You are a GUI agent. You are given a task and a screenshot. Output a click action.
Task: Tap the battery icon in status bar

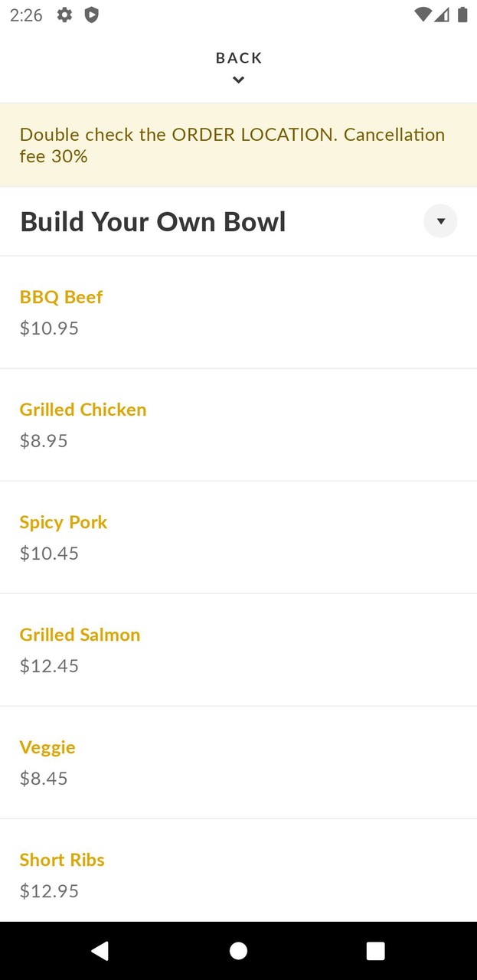pyautogui.click(x=462, y=15)
